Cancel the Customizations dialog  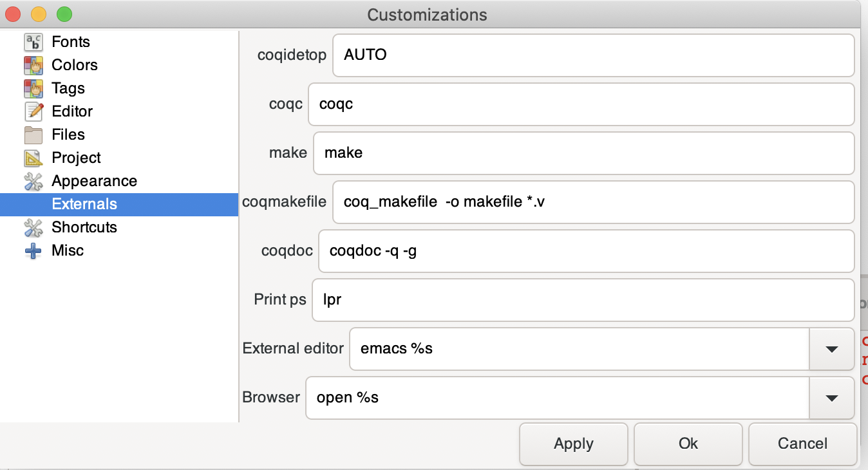tap(802, 444)
